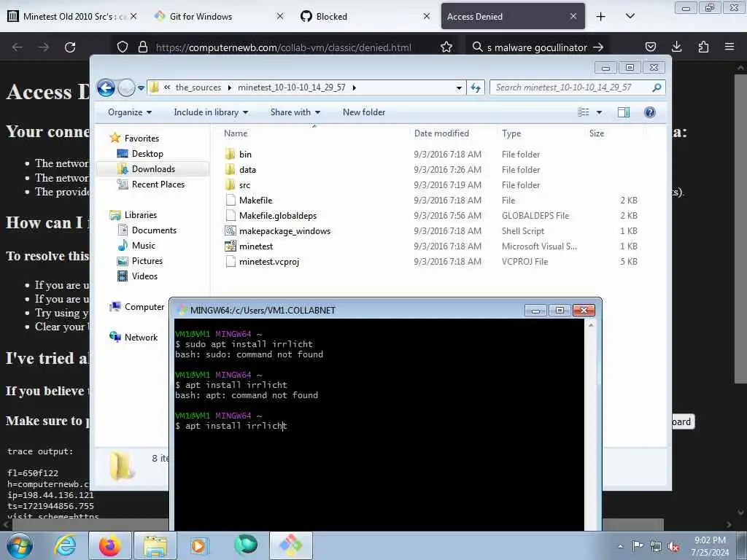The height and width of the screenshot is (560, 747).
Task: Sort files by the Type column
Action: click(x=511, y=133)
